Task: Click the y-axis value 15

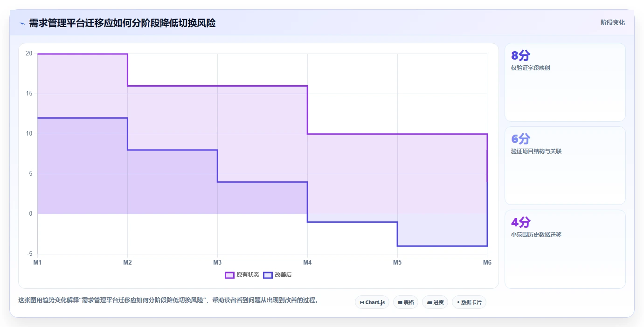Action: tap(29, 94)
